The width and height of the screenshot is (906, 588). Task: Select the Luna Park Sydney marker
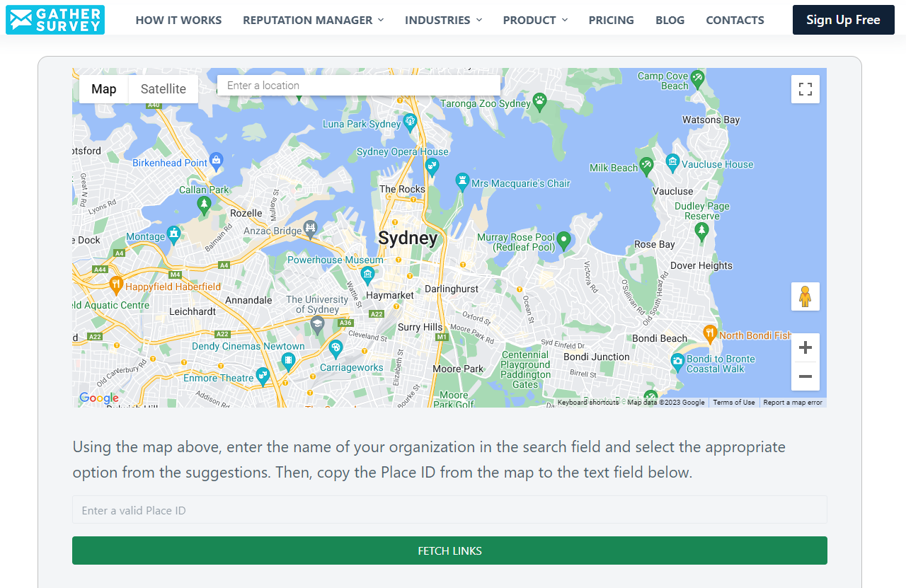coord(410,122)
